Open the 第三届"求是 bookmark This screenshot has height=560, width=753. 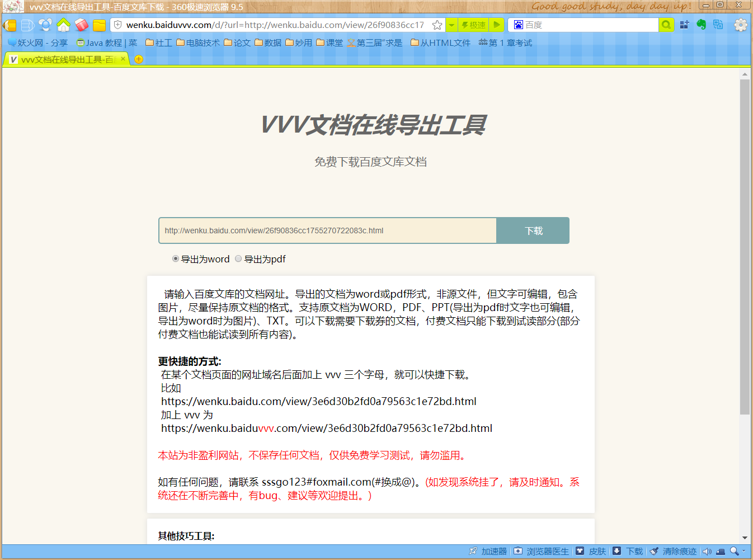(375, 43)
